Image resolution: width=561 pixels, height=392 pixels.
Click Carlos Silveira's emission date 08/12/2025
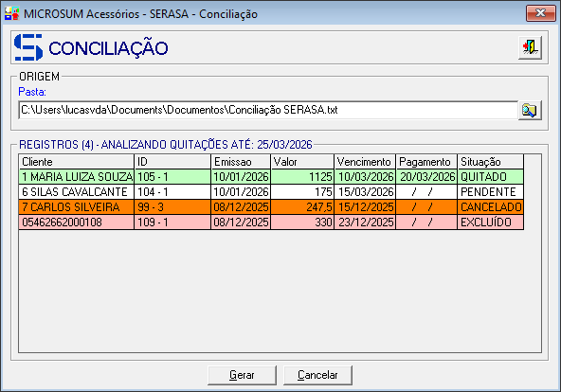point(241,207)
